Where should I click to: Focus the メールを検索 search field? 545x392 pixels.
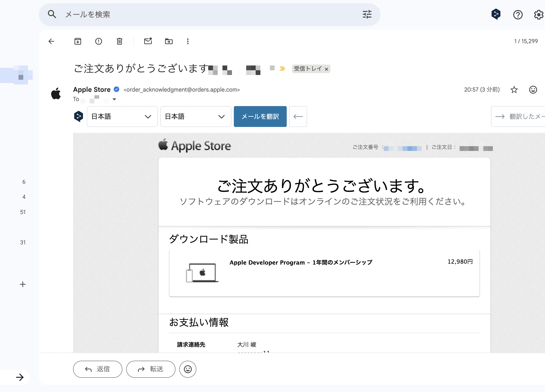click(209, 15)
